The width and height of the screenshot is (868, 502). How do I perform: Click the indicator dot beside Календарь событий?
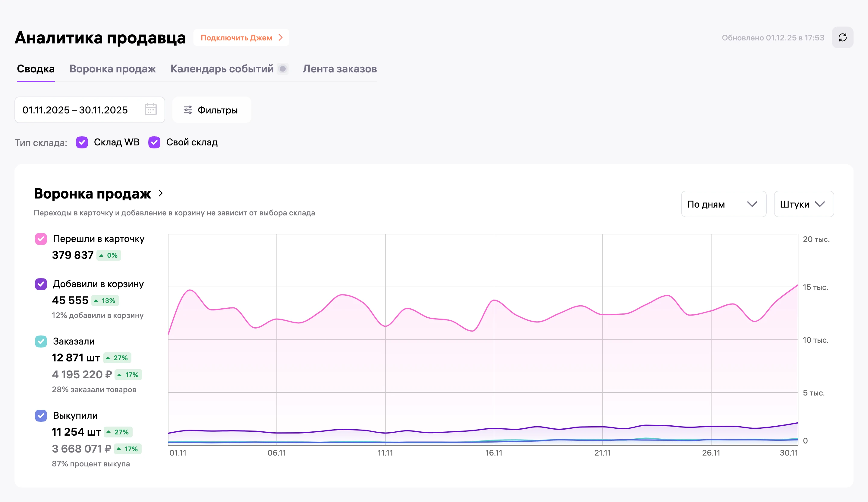[x=282, y=69]
